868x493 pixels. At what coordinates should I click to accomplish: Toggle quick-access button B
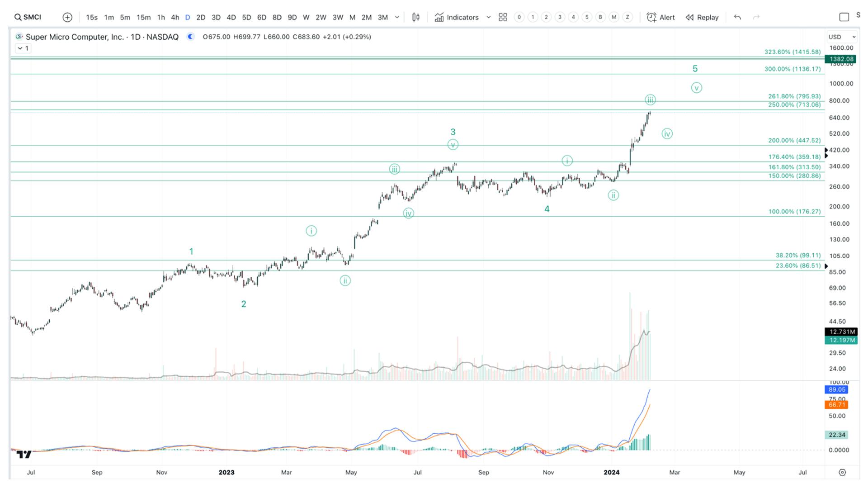[x=600, y=17]
